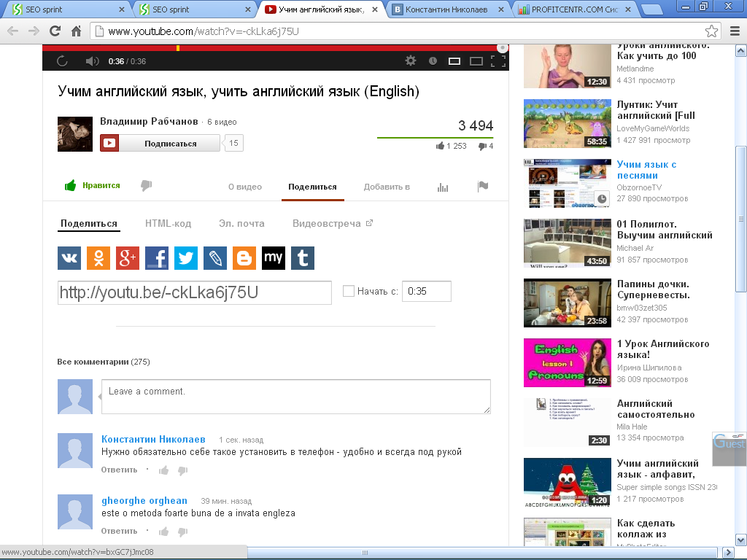The height and width of the screenshot is (560, 747).
Task: Open 'Учим английский язык - алфавит' thumbnail
Action: click(567, 483)
